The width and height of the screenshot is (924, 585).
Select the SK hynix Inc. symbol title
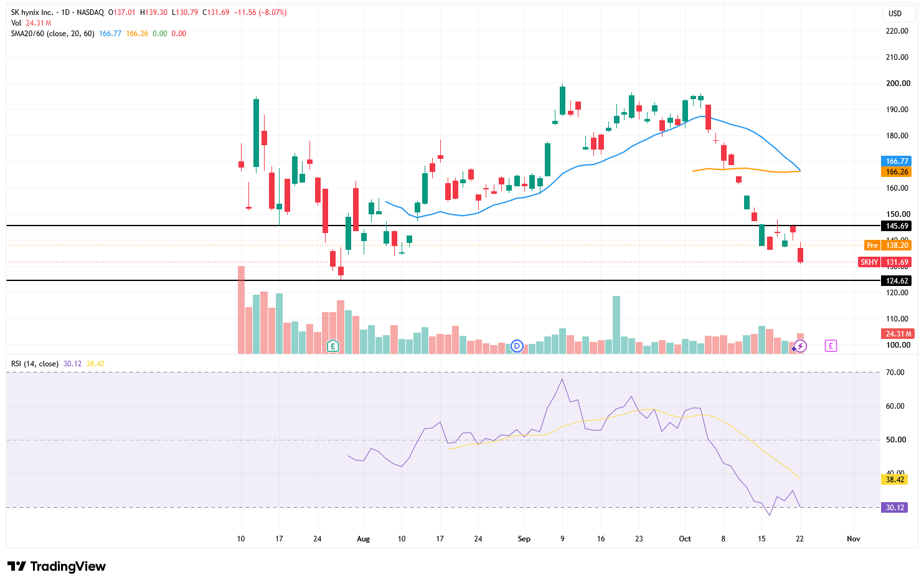[32, 12]
